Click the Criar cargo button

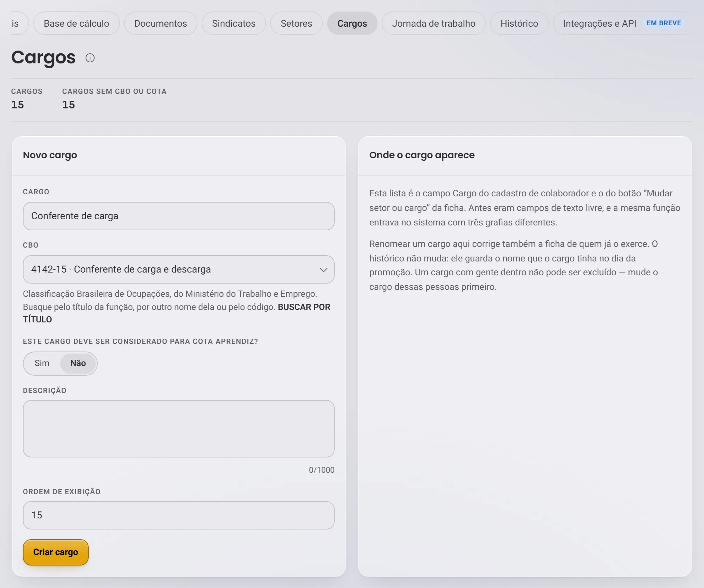point(55,552)
